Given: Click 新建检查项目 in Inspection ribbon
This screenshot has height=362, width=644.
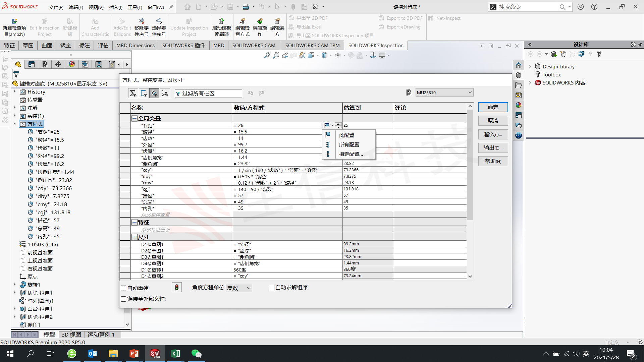Looking at the screenshot, I should [14, 27].
